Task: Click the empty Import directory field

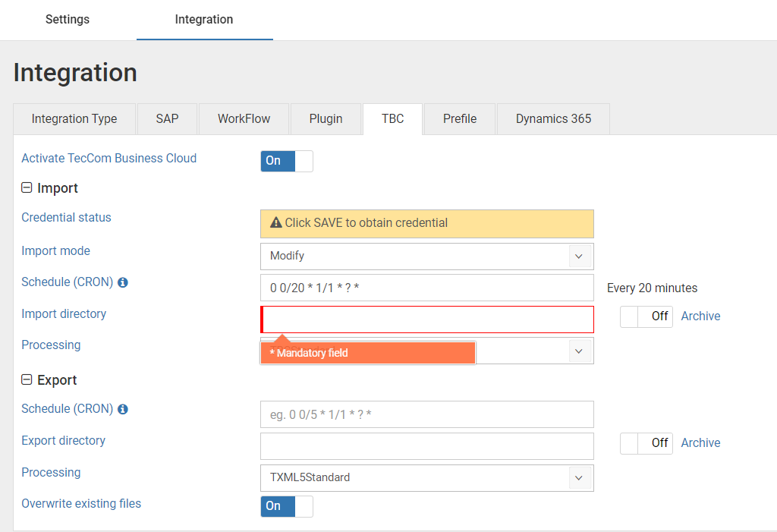Action: (426, 320)
